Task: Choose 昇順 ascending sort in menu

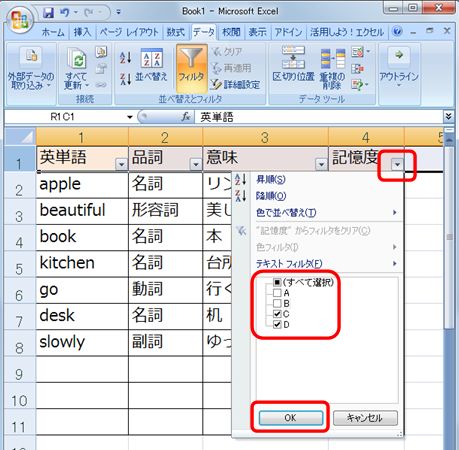Action: click(x=271, y=180)
